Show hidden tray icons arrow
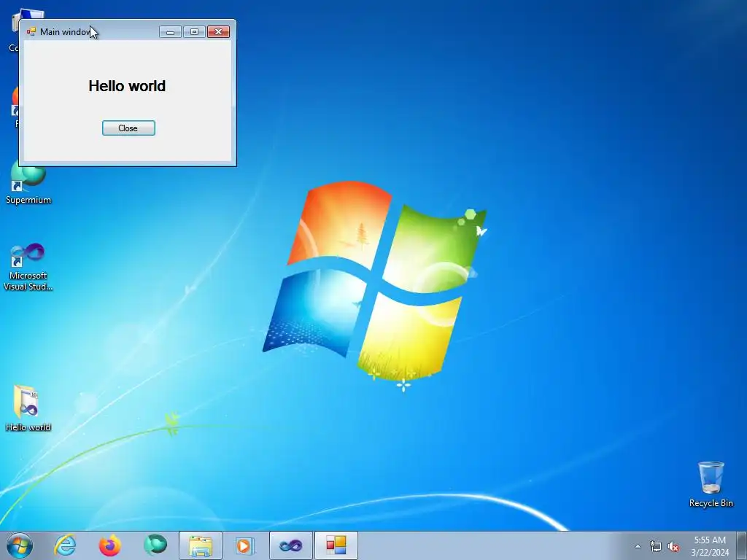This screenshot has height=560, width=747. (638, 546)
